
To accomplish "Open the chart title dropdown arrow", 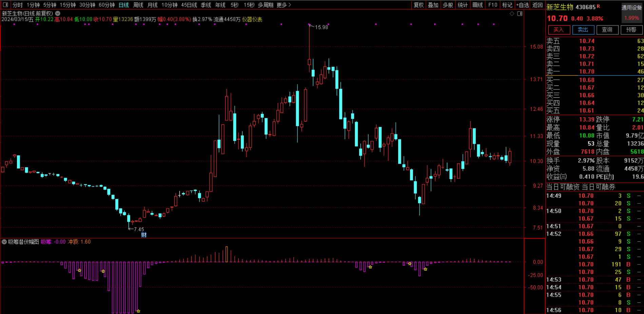I will pyautogui.click(x=58, y=13).
